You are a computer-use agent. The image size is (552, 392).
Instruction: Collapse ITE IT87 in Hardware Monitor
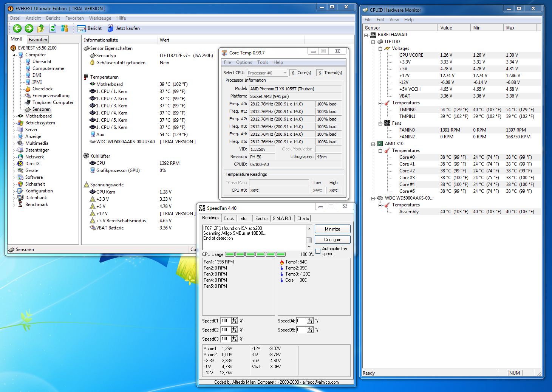(373, 42)
